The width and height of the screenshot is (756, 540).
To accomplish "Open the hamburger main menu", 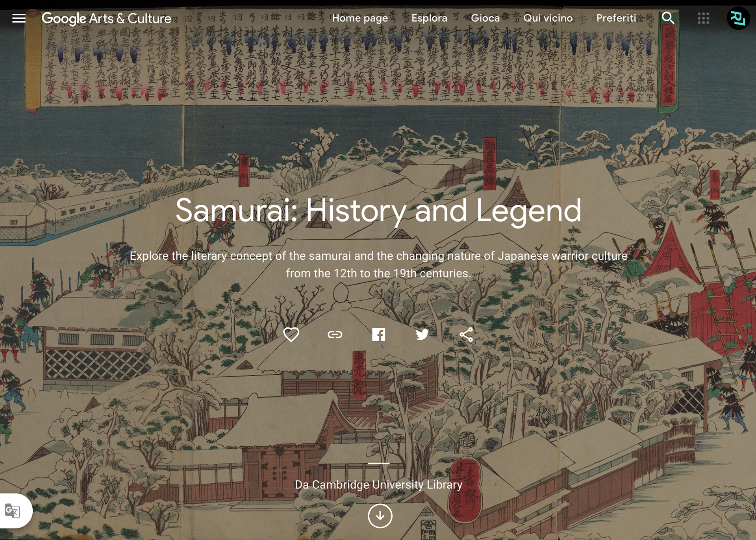I will [19, 18].
